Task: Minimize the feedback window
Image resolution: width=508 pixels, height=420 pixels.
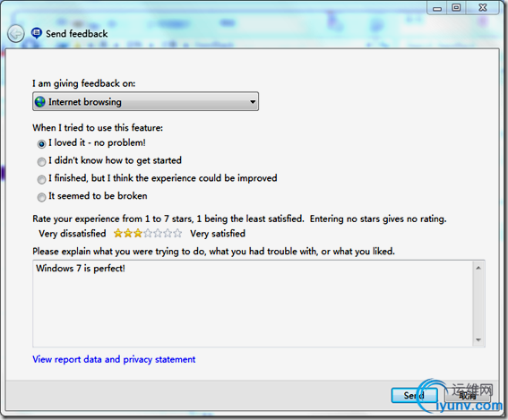Action: tap(437, 8)
